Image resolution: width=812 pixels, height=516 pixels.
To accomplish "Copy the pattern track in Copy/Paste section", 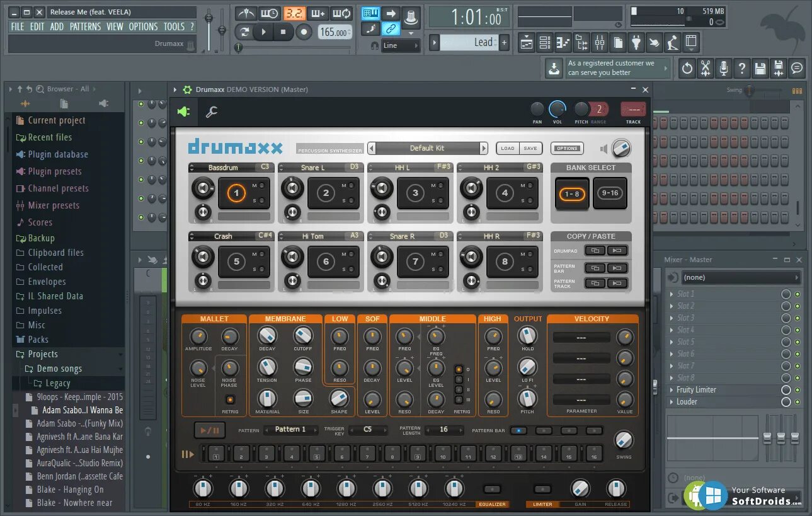I will coord(594,284).
